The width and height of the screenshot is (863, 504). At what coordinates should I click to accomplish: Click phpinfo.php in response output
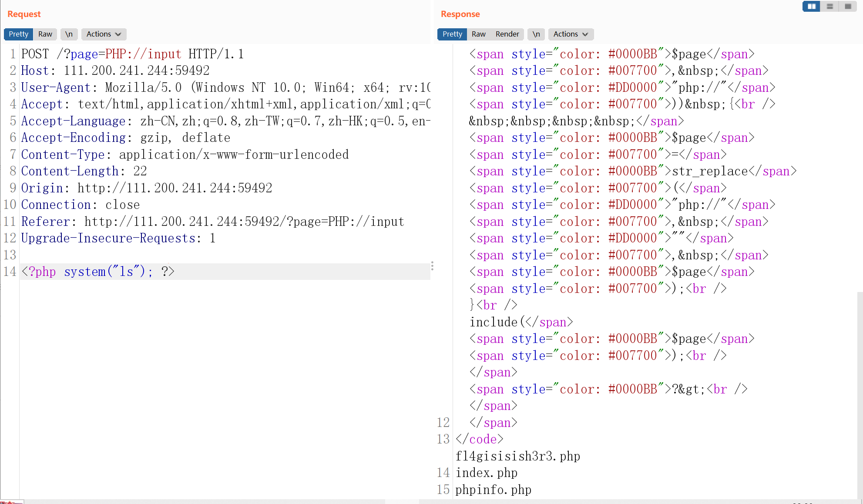[494, 490]
